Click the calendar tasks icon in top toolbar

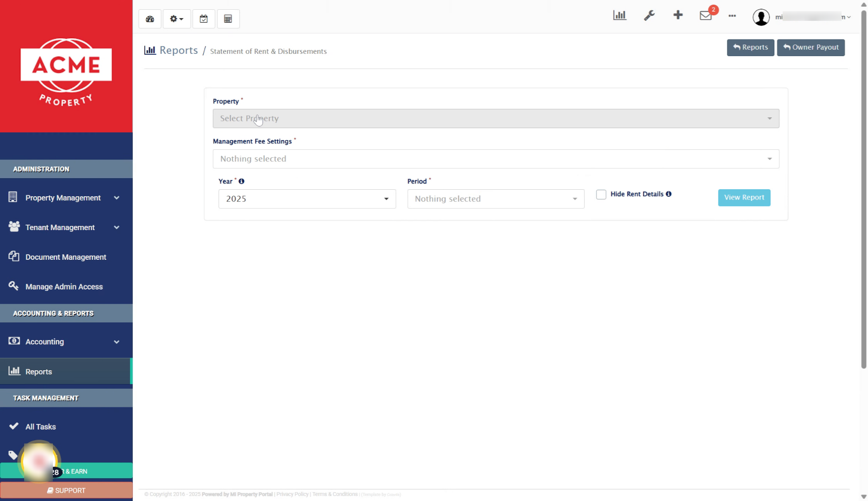click(x=203, y=19)
